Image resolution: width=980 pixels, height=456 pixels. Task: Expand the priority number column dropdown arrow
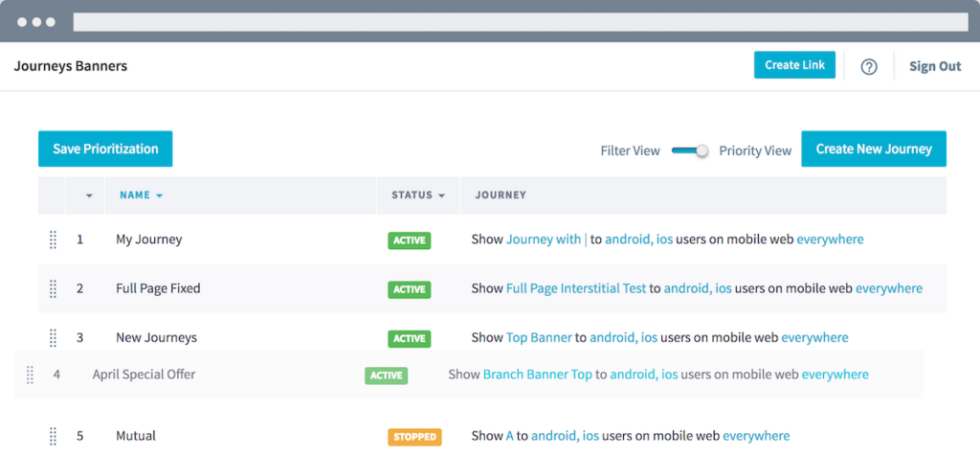(x=89, y=195)
